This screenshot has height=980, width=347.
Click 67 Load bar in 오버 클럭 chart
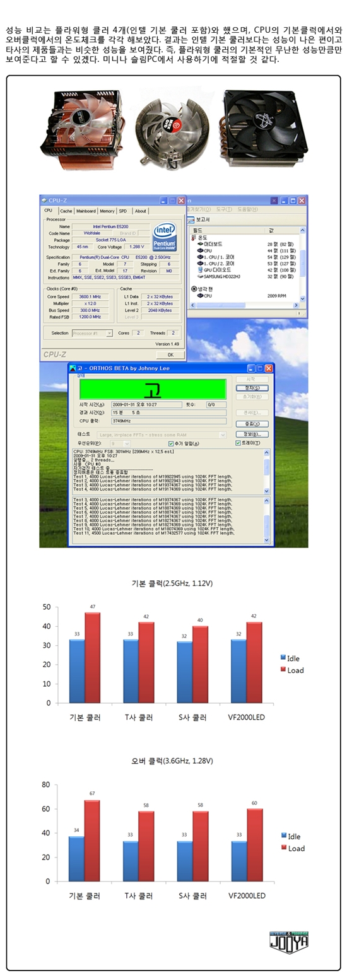(x=92, y=841)
